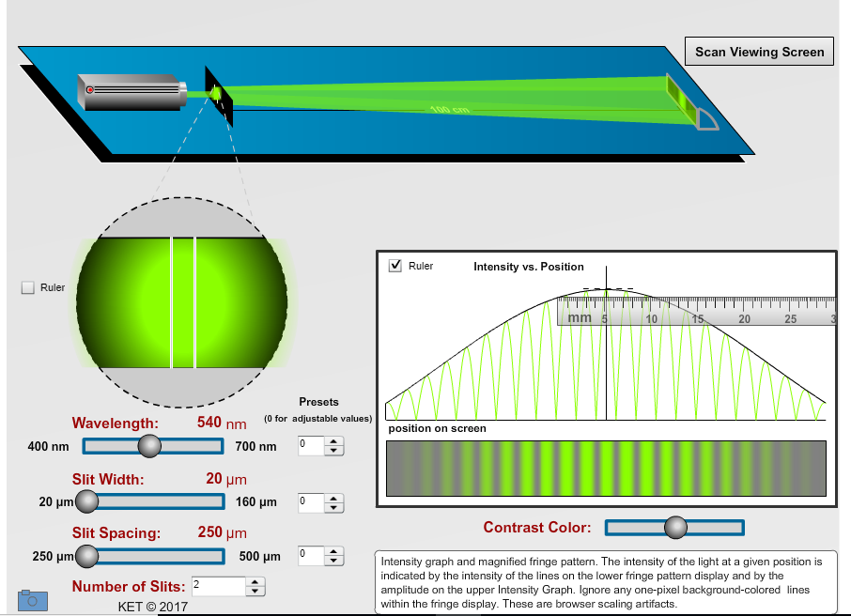This screenshot has height=616, width=851.
Task: Decrease the Slit Width preset with its down arrow
Action: [333, 506]
